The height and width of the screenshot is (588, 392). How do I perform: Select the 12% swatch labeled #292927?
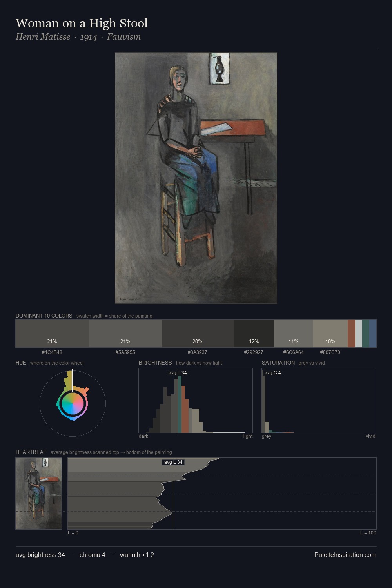point(254,334)
